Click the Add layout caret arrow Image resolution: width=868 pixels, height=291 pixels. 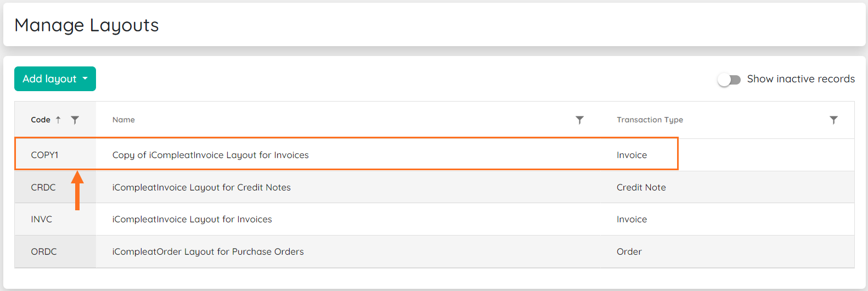point(85,79)
